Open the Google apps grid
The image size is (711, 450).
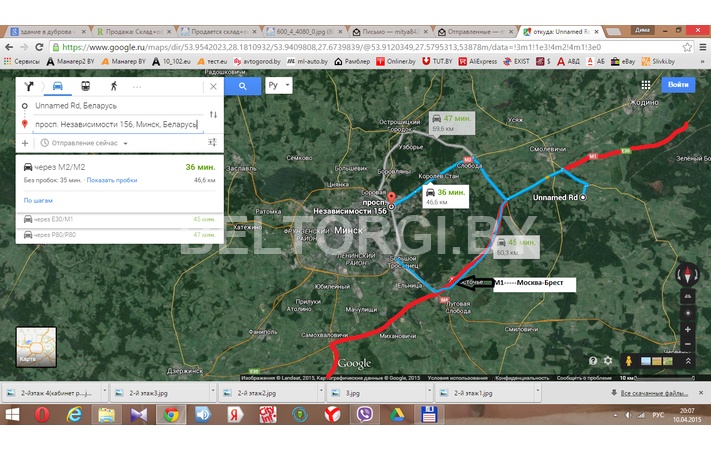[x=646, y=85]
